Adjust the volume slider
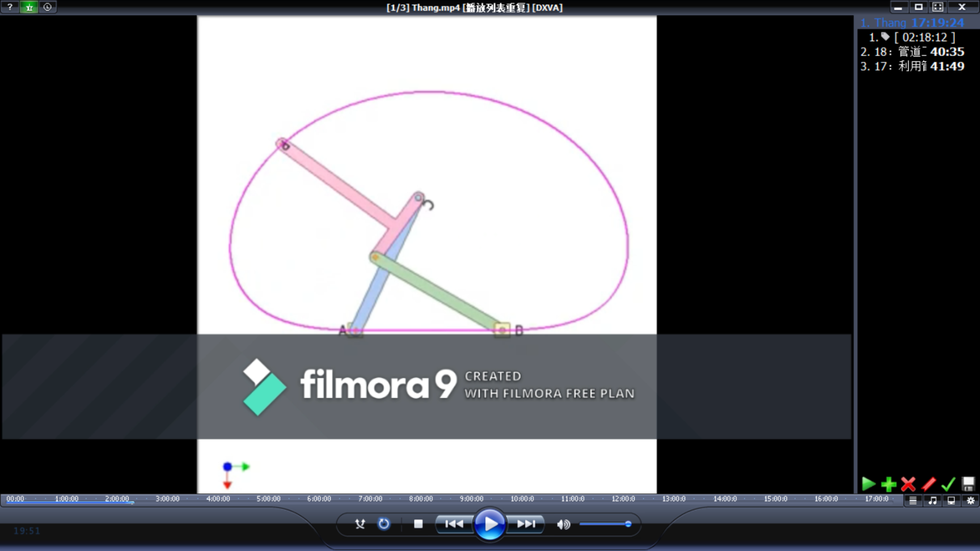 coord(606,524)
